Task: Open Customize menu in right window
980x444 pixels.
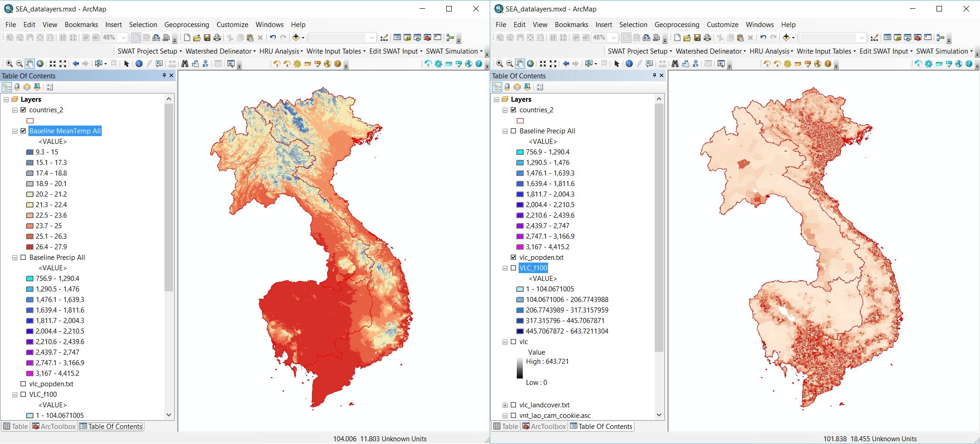Action: click(x=723, y=25)
